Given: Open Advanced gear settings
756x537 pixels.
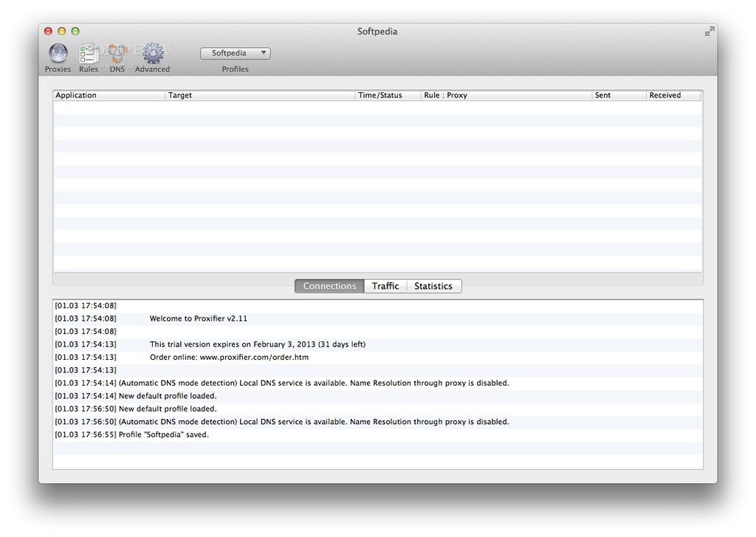Looking at the screenshot, I should pos(153,54).
